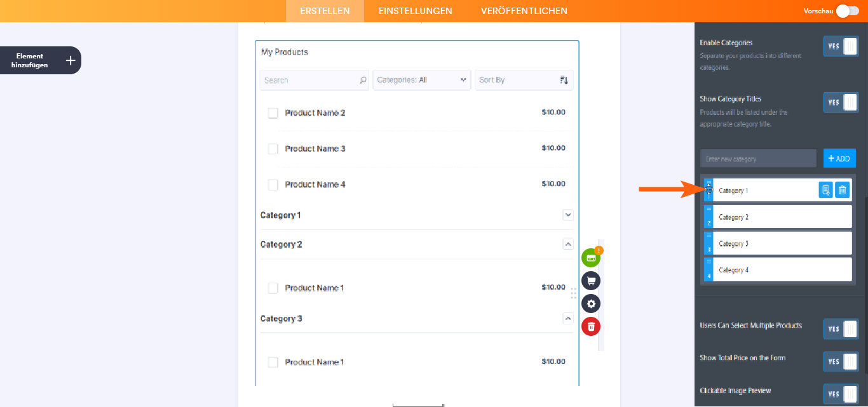Open the shopping cart icon button
868x407 pixels.
tap(591, 281)
